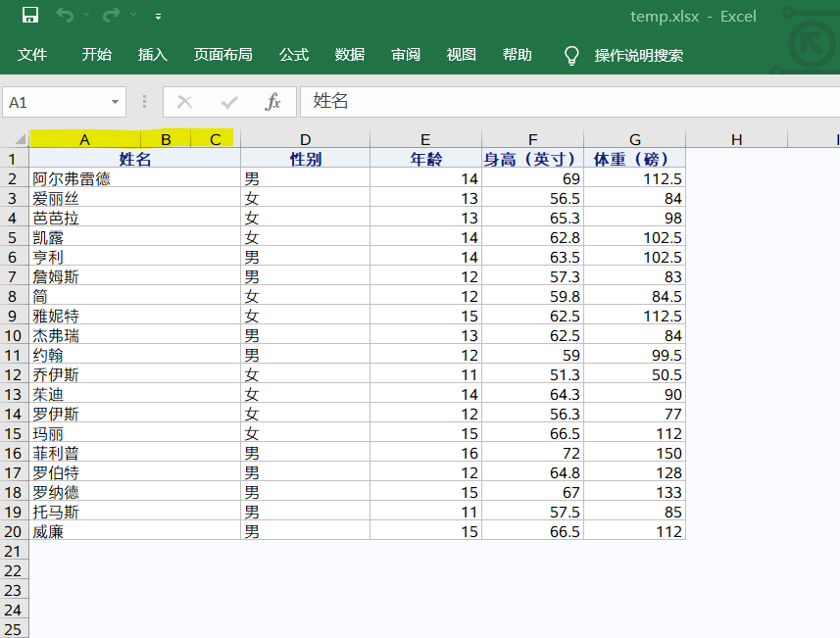Click the Insert Function fx icon
Viewport: 840px width, 638px height.
[x=272, y=102]
